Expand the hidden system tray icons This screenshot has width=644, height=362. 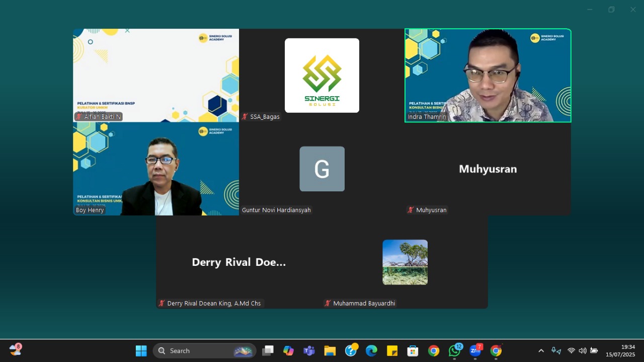coord(541,351)
